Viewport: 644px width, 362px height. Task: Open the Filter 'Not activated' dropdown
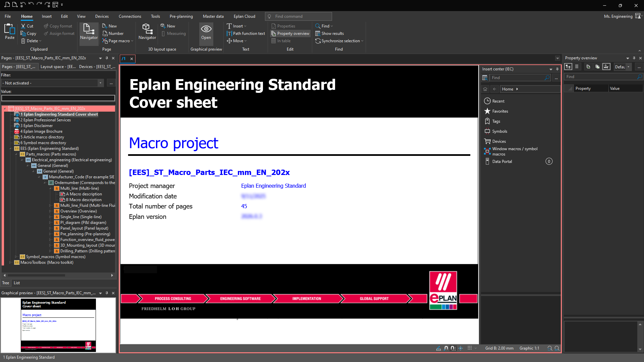coord(100,83)
